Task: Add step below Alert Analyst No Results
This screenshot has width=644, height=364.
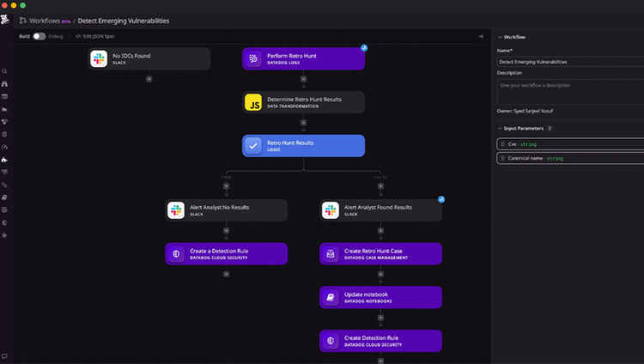Action: 227,230
